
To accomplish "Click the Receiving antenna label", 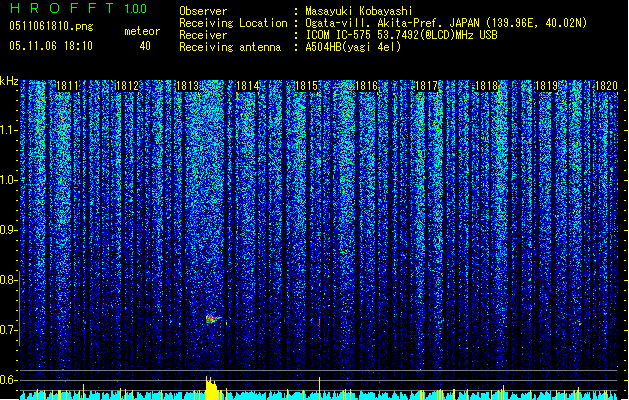I will (230, 47).
